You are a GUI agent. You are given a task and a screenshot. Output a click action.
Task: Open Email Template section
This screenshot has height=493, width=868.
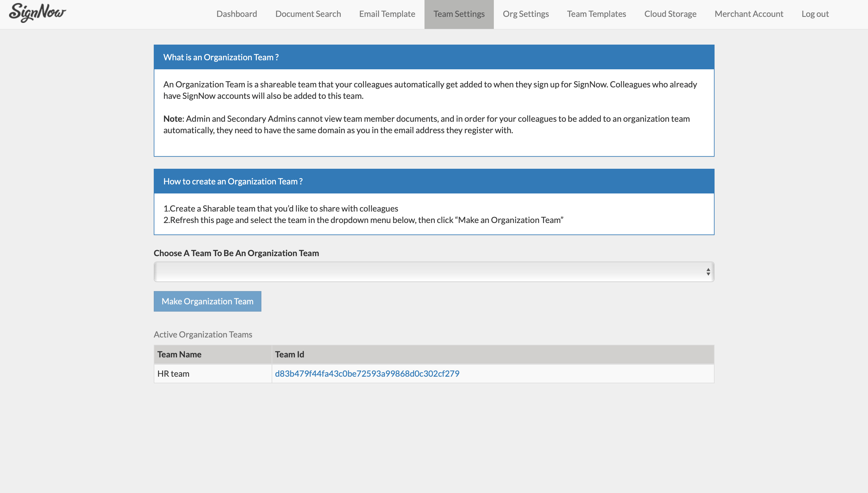[387, 14]
